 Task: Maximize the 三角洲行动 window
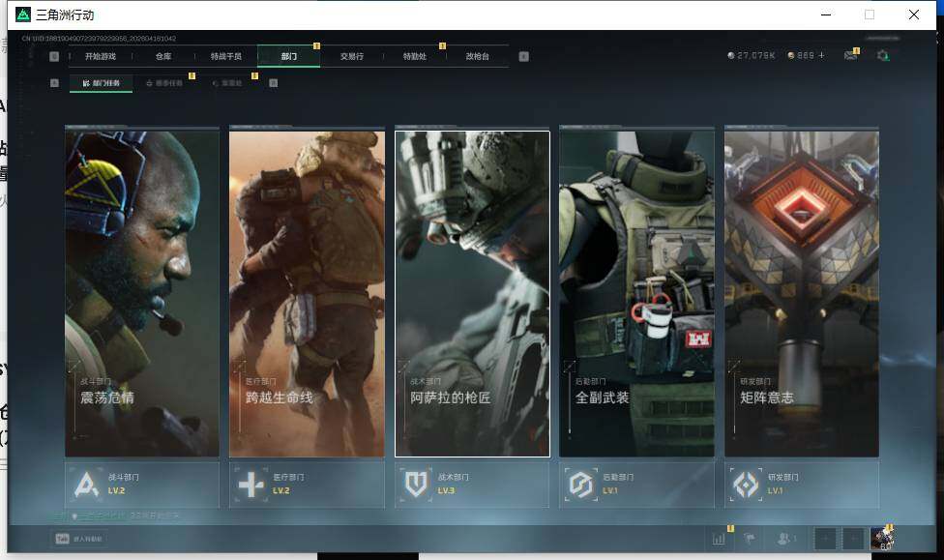870,15
